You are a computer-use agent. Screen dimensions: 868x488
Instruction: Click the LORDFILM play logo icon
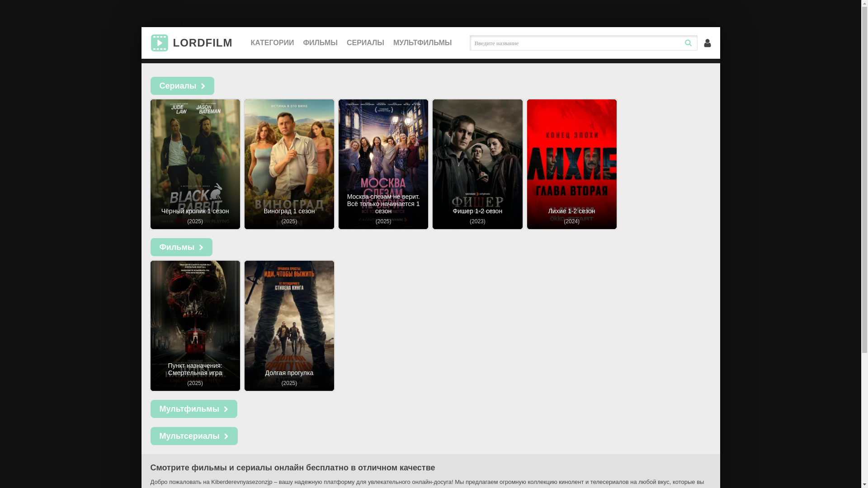click(x=159, y=43)
